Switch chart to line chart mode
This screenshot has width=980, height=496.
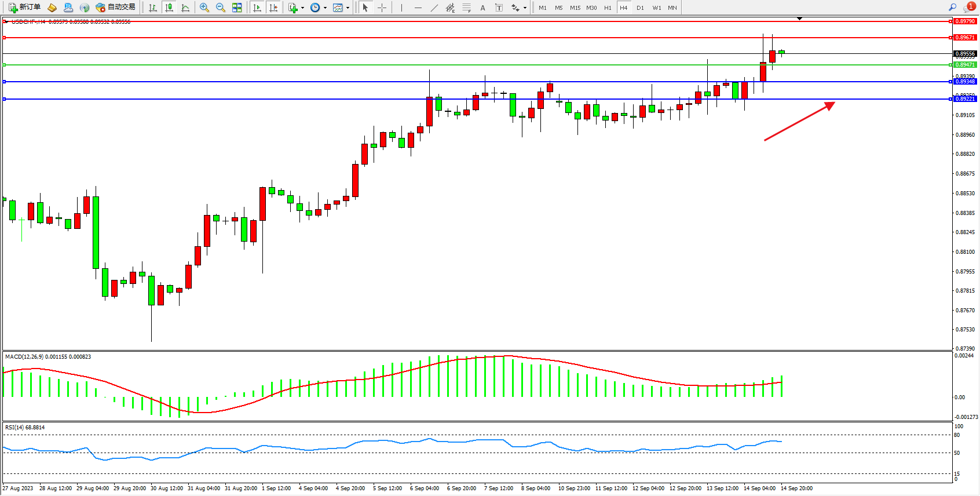(185, 8)
